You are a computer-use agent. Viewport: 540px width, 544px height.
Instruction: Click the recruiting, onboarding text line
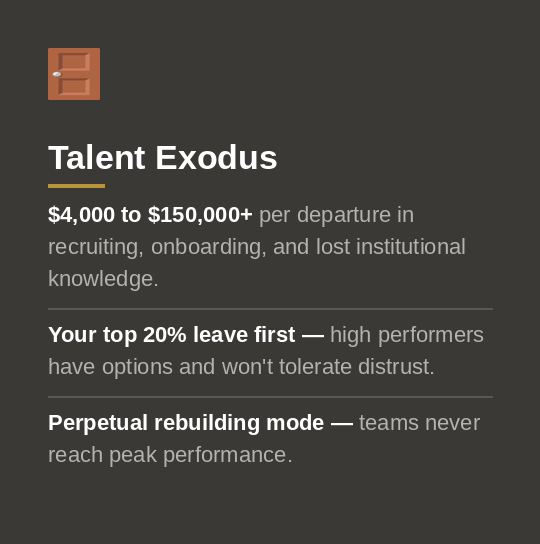point(257,247)
